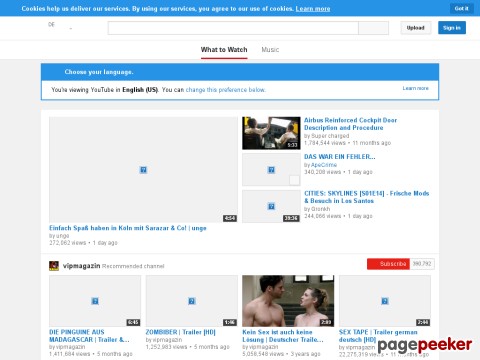Open the Airbus Reinforced Cockpit Door title link
The height and width of the screenshot is (360, 480).
coord(350,124)
